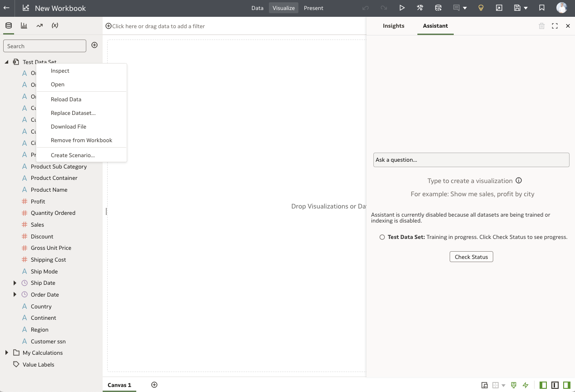
Task: Open the Calculations (x) panel
Action: [55, 25]
